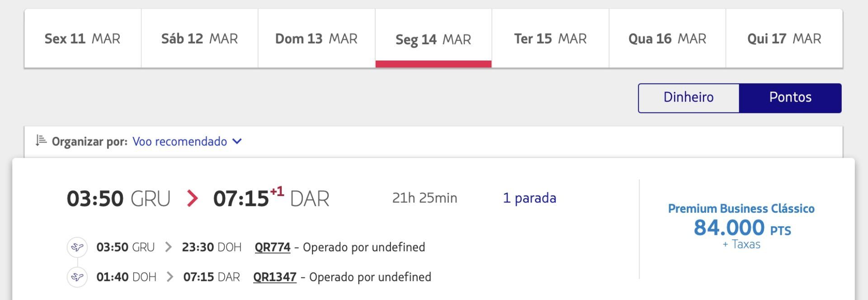Select the Sáb 12 MAR date tab
This screenshot has width=868, height=300.
point(200,38)
